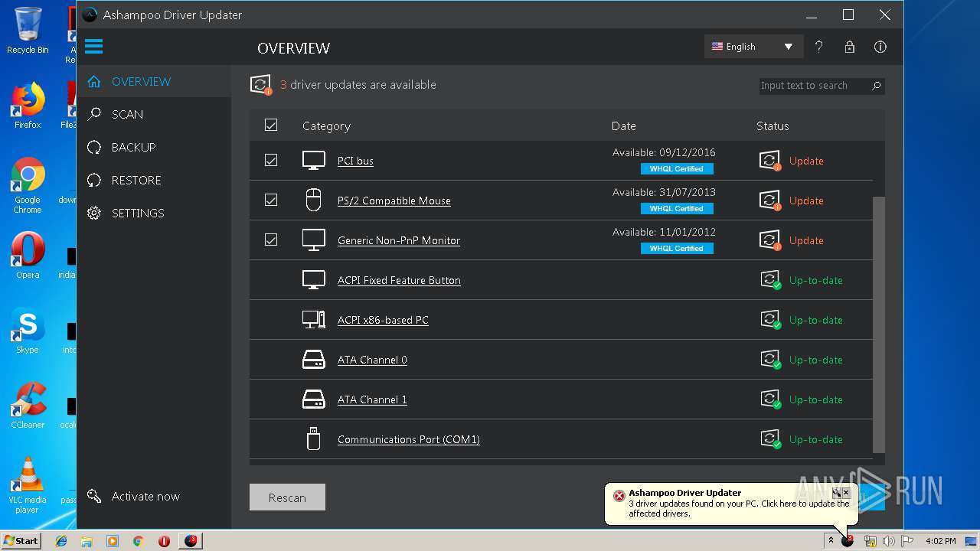980x551 pixels.
Task: Open CCleaner desktop shortcut
Action: [28, 406]
